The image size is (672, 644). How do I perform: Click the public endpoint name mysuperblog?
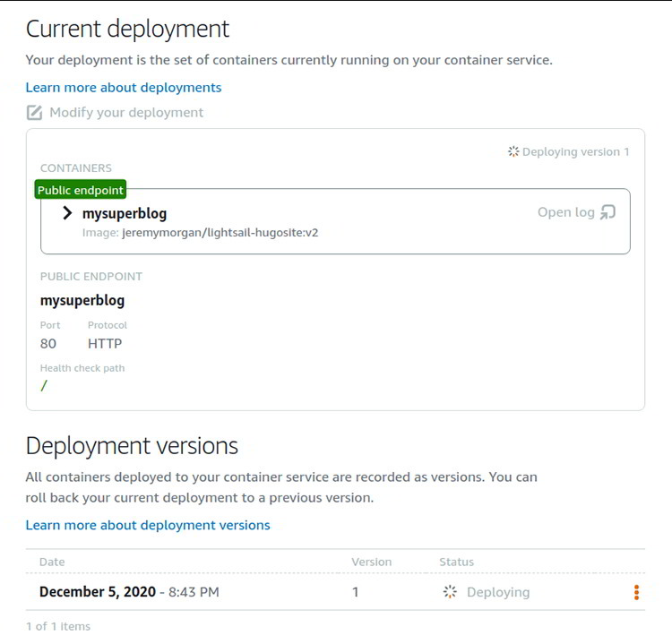82,300
